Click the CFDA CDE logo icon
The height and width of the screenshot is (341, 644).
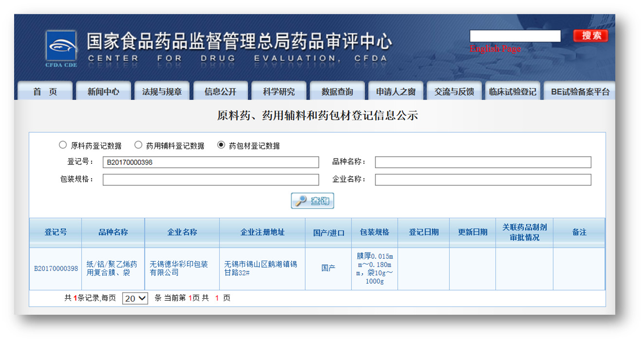point(61,47)
